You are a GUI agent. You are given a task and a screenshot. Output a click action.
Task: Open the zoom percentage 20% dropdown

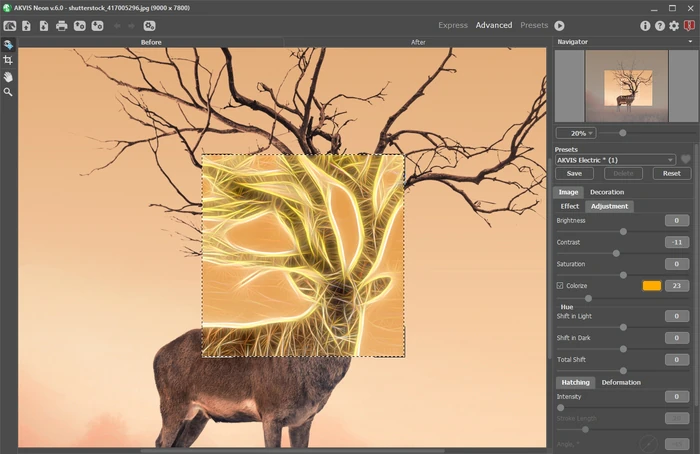(576, 133)
